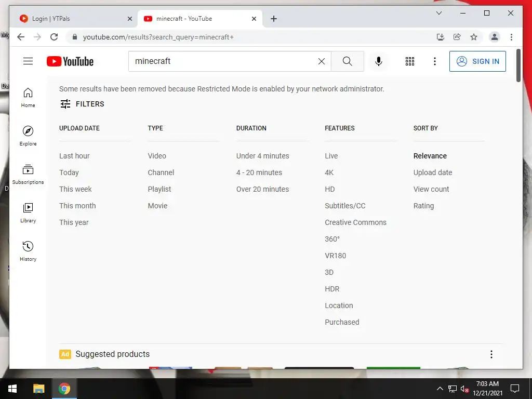Start voice search with the microphone icon
The image size is (532, 399).
(x=379, y=61)
